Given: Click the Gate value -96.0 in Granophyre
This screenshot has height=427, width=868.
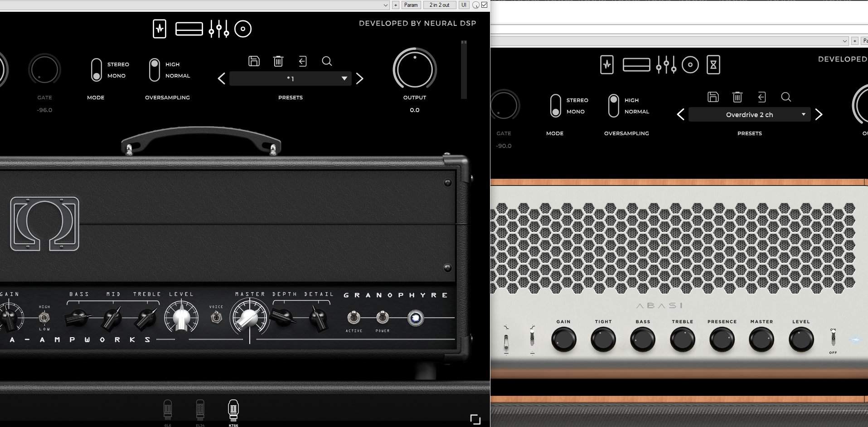Looking at the screenshot, I should click(x=44, y=110).
